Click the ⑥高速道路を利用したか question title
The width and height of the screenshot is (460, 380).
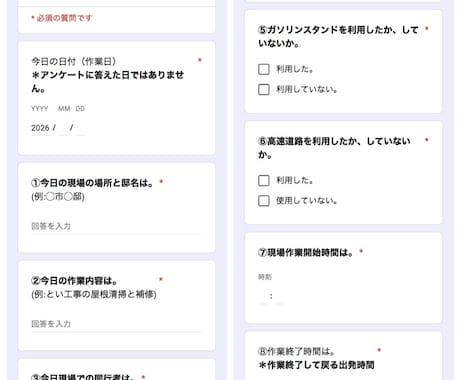point(334,148)
